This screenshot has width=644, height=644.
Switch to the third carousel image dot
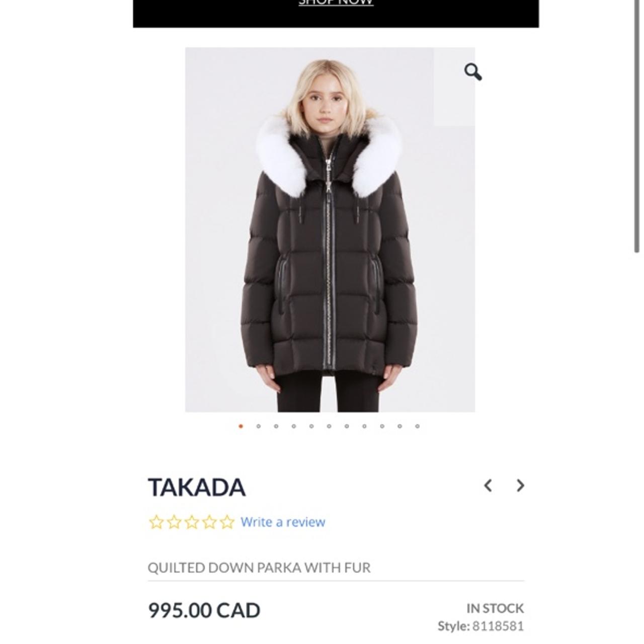pyautogui.click(x=276, y=426)
